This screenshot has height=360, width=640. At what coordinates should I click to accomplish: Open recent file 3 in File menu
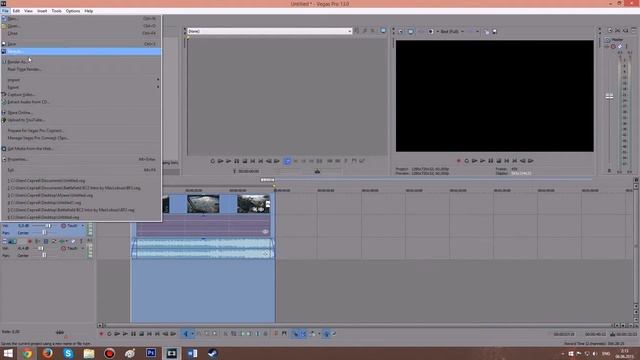(81, 195)
